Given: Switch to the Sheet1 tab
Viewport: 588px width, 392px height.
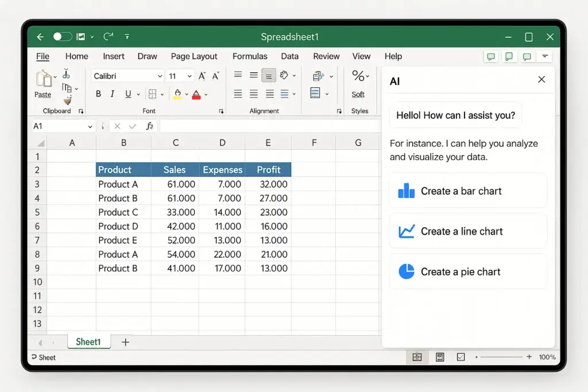Looking at the screenshot, I should [x=88, y=342].
